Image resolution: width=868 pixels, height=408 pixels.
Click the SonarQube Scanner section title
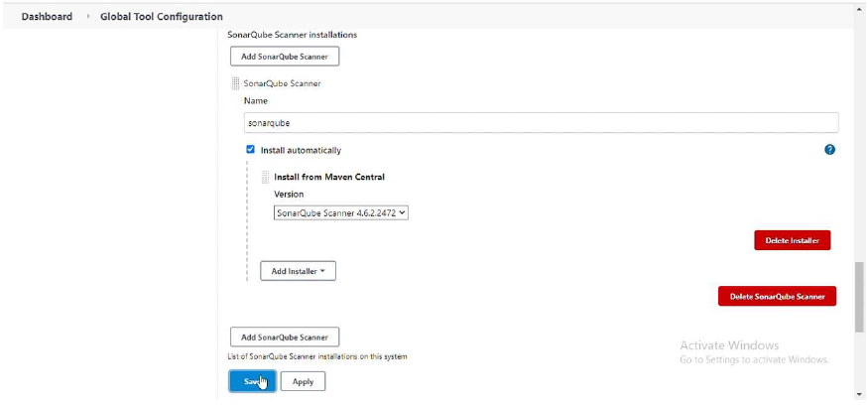coord(283,83)
